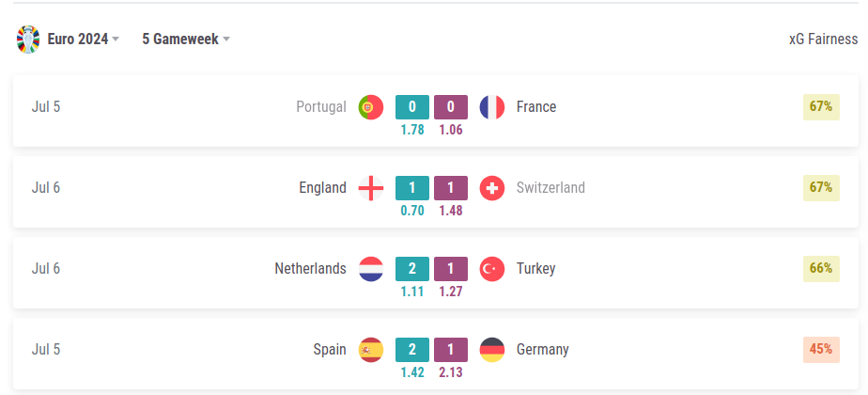This screenshot has height=395, width=868.
Task: Click the Turkey flag icon
Action: pos(492,269)
